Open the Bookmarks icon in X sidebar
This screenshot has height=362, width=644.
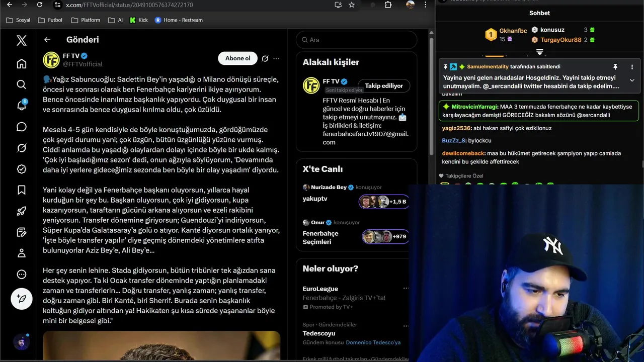tap(21, 190)
